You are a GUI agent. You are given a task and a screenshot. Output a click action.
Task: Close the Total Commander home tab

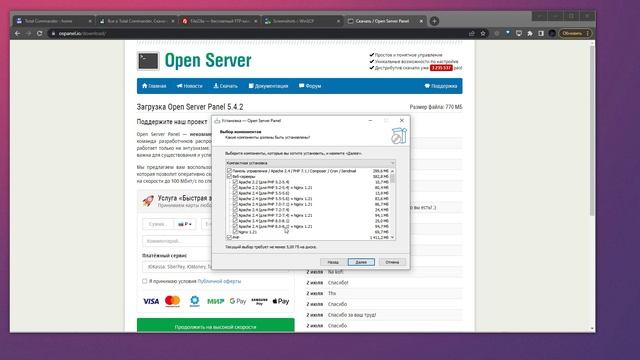(90, 21)
